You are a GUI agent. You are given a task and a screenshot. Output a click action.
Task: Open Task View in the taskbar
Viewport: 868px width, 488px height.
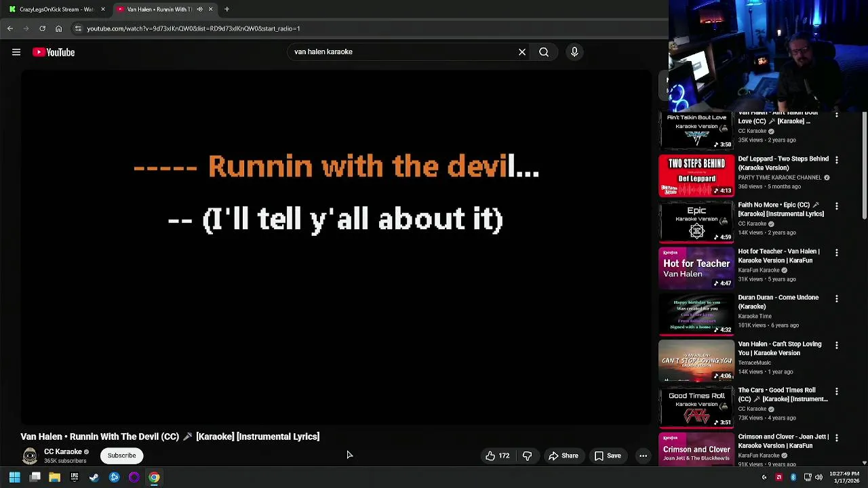pos(35,478)
